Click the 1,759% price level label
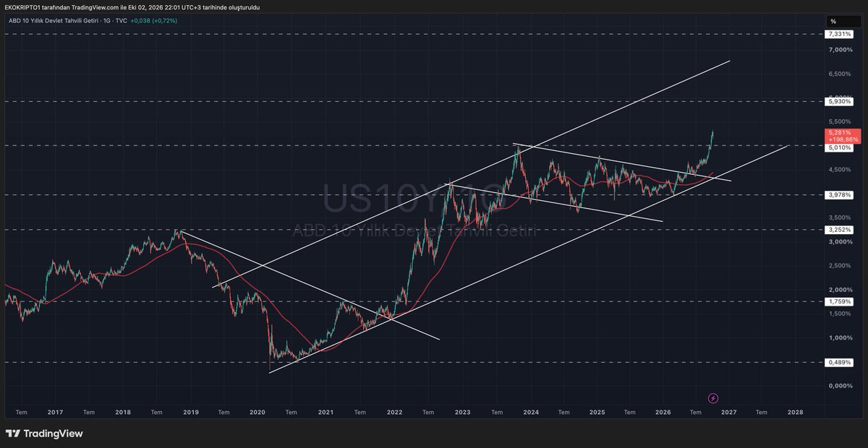This screenshot has height=448, width=868. click(839, 301)
